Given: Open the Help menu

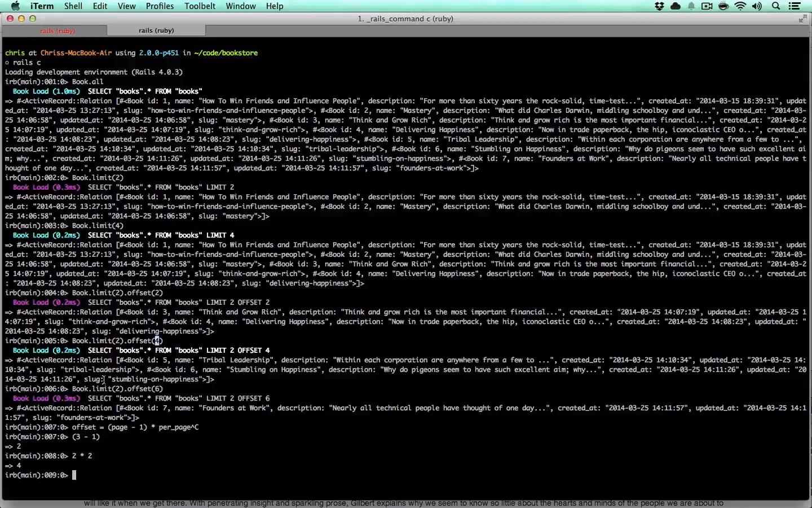Looking at the screenshot, I should (x=275, y=6).
